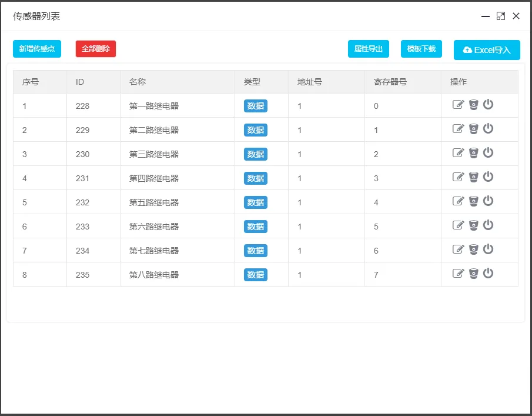Toggle the power switch for 第一路继电器
This screenshot has height=416, width=532.
488,106
